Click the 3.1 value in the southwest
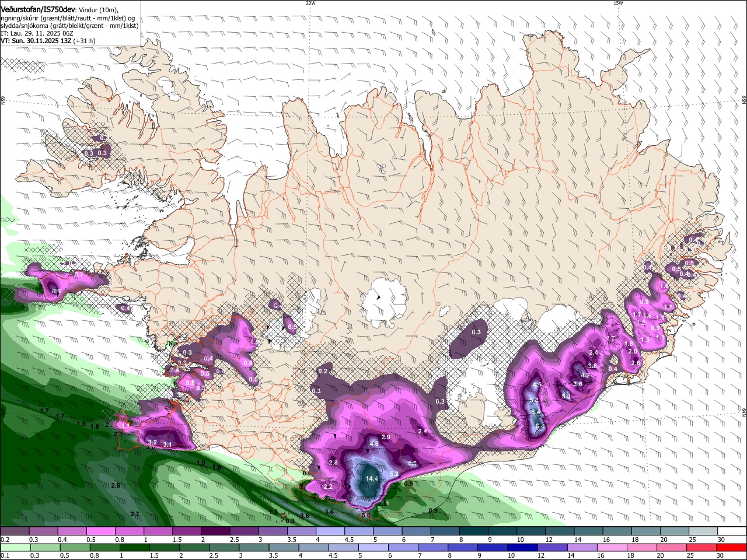The width and height of the screenshot is (747, 560). [x=167, y=444]
